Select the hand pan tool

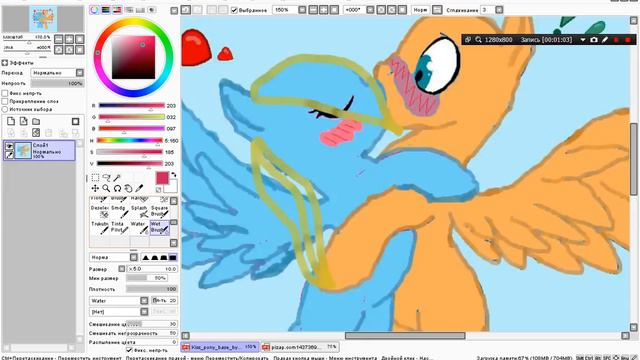point(128,188)
